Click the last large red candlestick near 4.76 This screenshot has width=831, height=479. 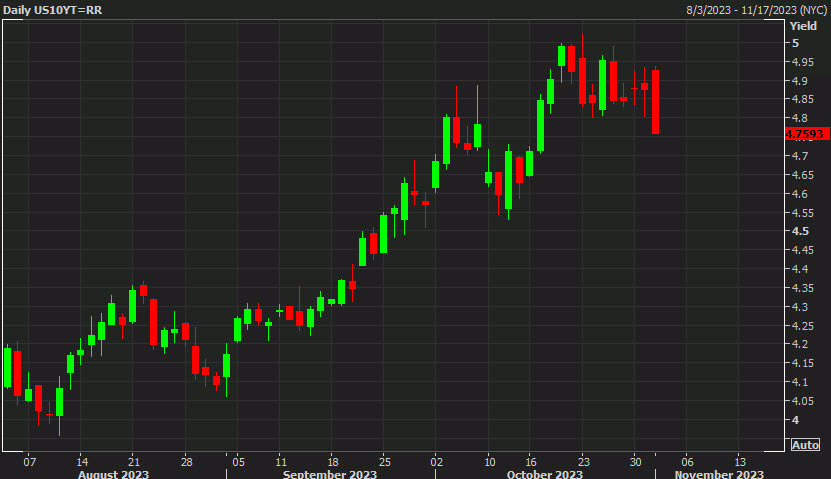[656, 101]
